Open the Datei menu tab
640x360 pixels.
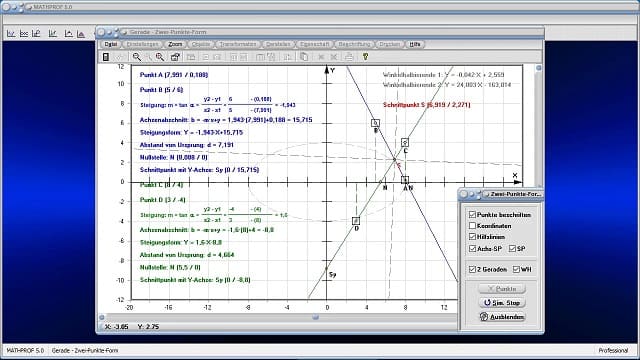click(x=111, y=44)
